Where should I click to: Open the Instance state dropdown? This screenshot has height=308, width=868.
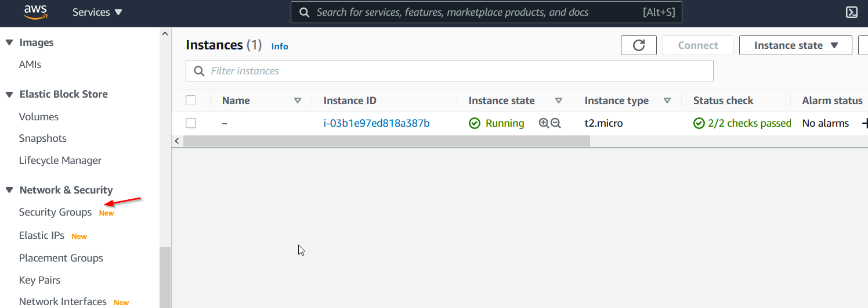(x=795, y=45)
